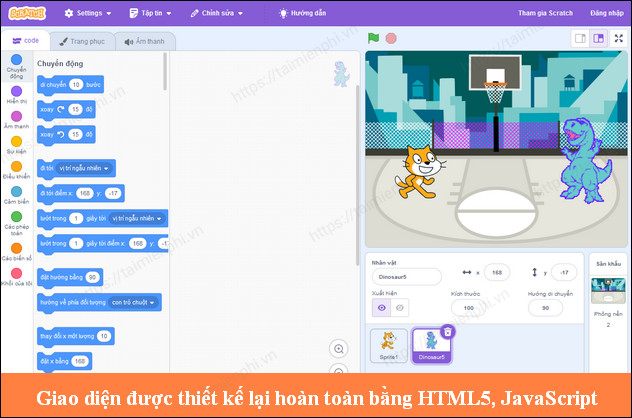Click the cat sprite on stage
Viewport: 632px width, 418px height.
[419, 172]
